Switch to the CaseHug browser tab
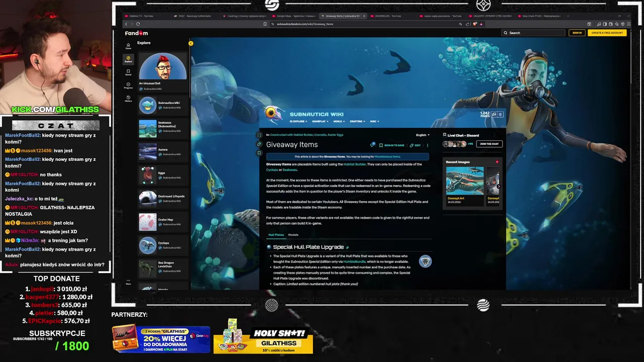Viewport: 644px width, 362px height. click(x=244, y=16)
